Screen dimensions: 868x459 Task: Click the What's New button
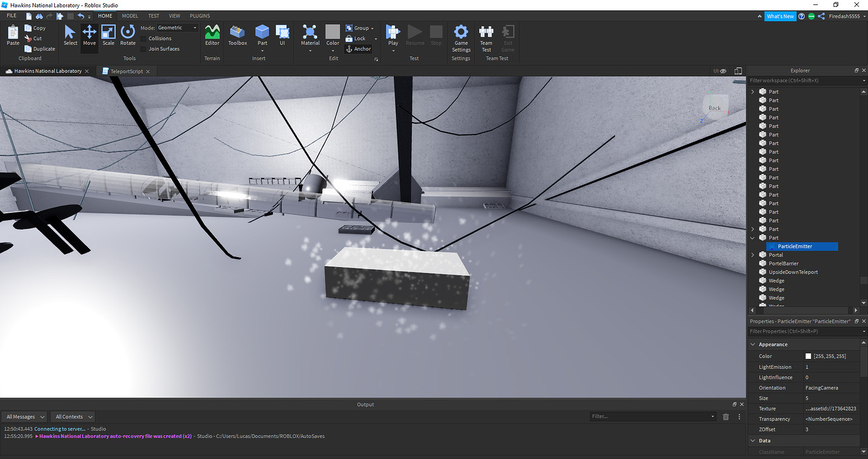pyautogui.click(x=781, y=16)
